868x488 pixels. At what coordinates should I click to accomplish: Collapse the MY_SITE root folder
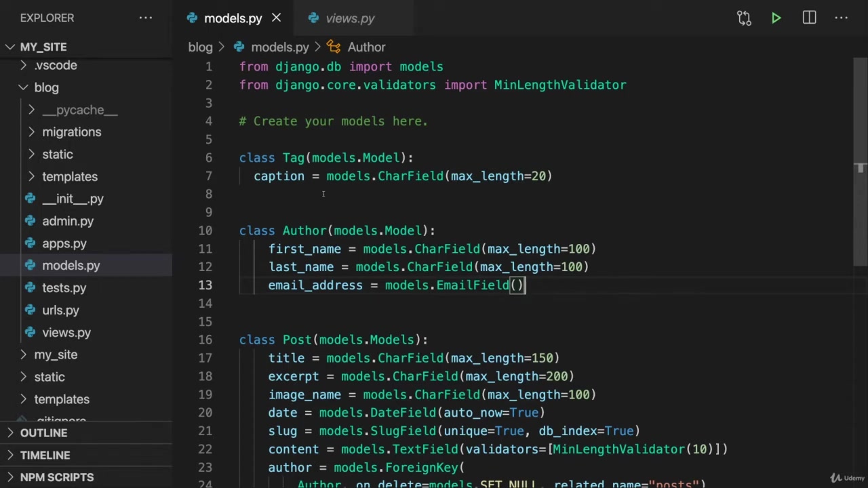coord(43,47)
